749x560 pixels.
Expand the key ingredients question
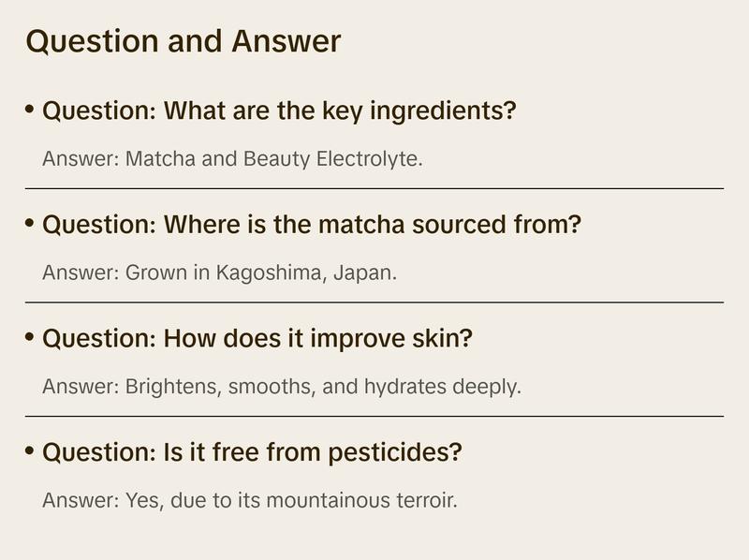point(279,111)
